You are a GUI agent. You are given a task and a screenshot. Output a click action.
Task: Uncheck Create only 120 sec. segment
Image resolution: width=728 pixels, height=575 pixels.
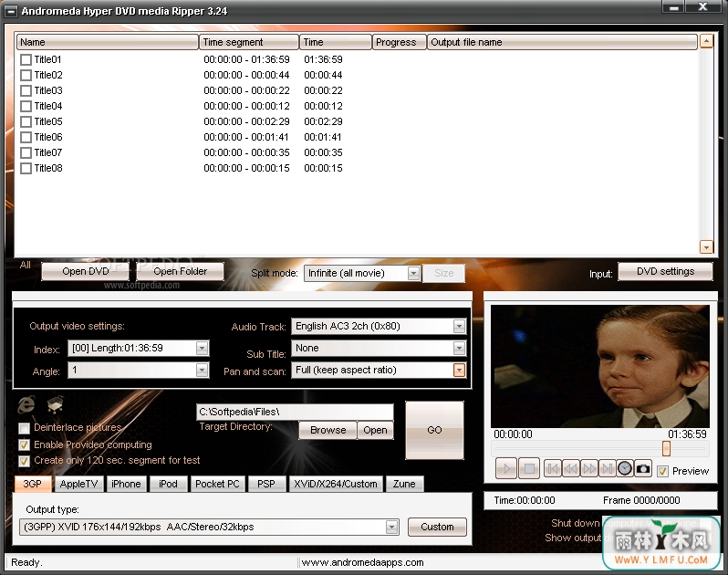click(24, 461)
